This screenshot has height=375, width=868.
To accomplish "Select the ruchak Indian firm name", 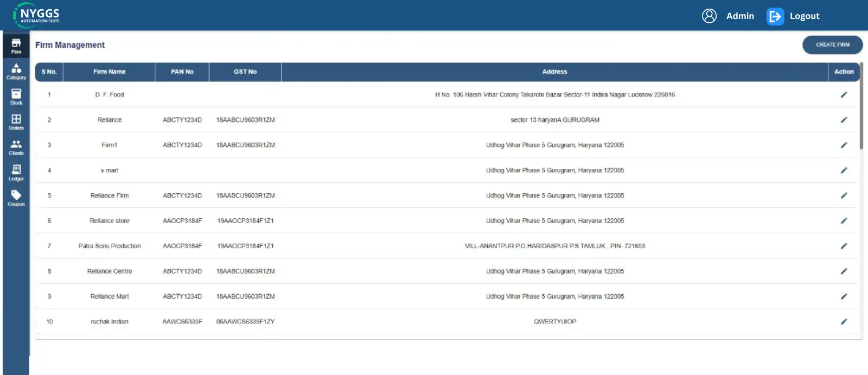I will [110, 322].
